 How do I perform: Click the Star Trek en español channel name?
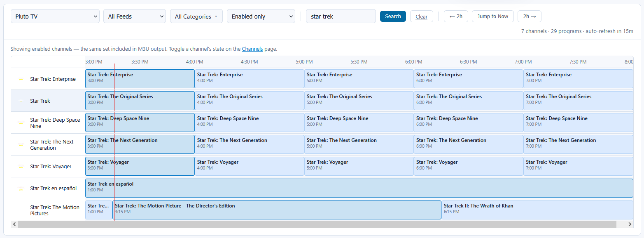53,189
